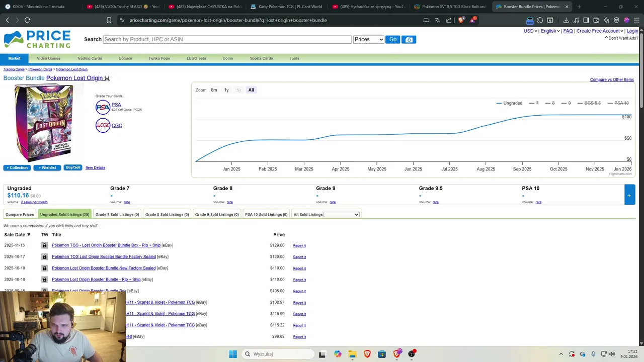Click the Buy/Sell button
This screenshot has height=362, width=644.
coord(73,167)
